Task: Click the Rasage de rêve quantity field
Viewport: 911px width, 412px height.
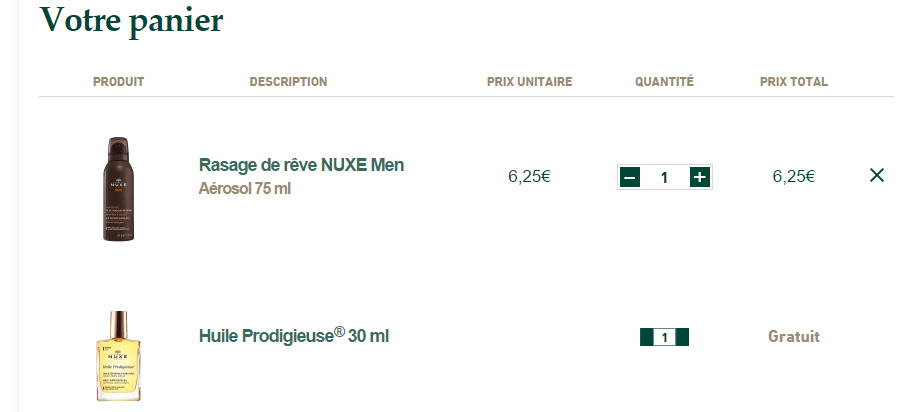Action: coord(664,177)
